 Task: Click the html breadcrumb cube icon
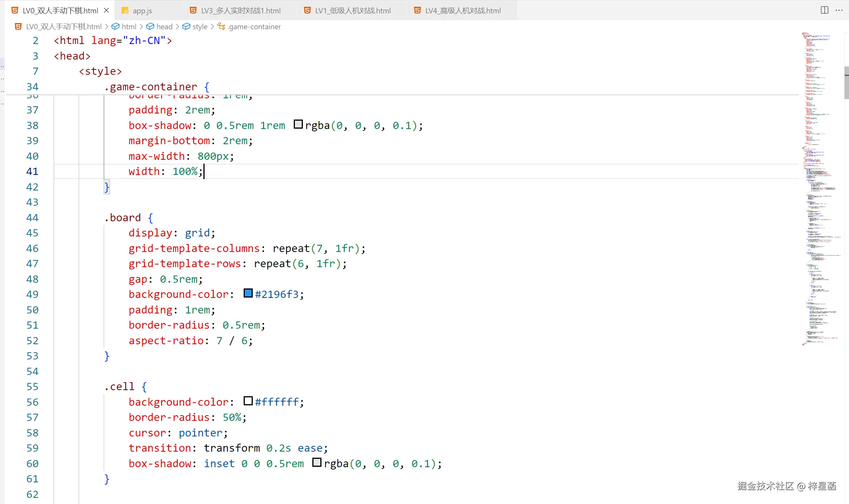(115, 27)
